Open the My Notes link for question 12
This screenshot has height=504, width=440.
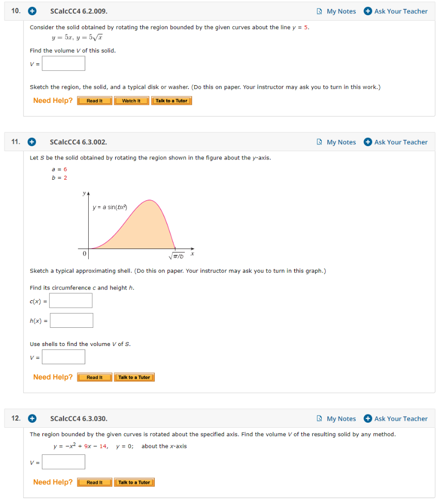(x=341, y=418)
